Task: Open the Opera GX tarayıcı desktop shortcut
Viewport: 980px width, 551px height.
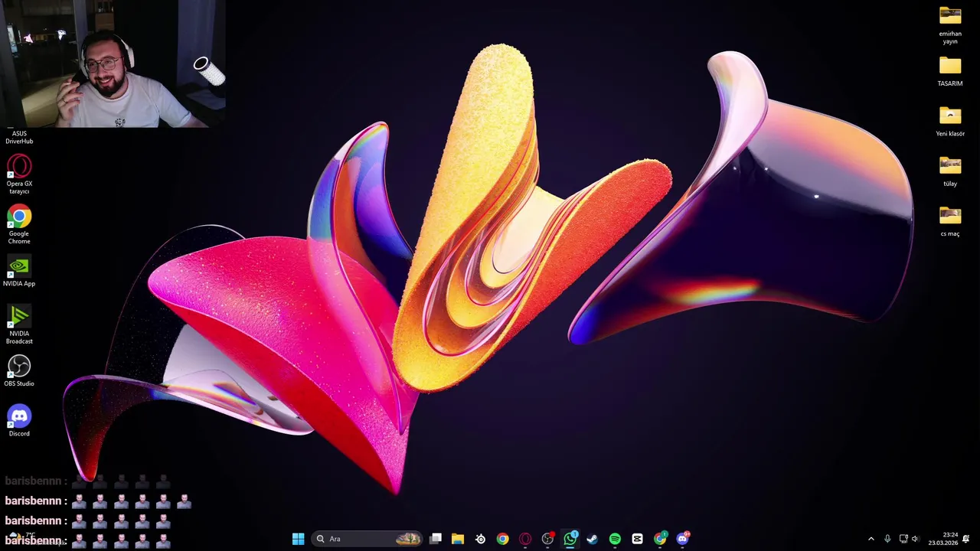Action: pyautogui.click(x=19, y=174)
